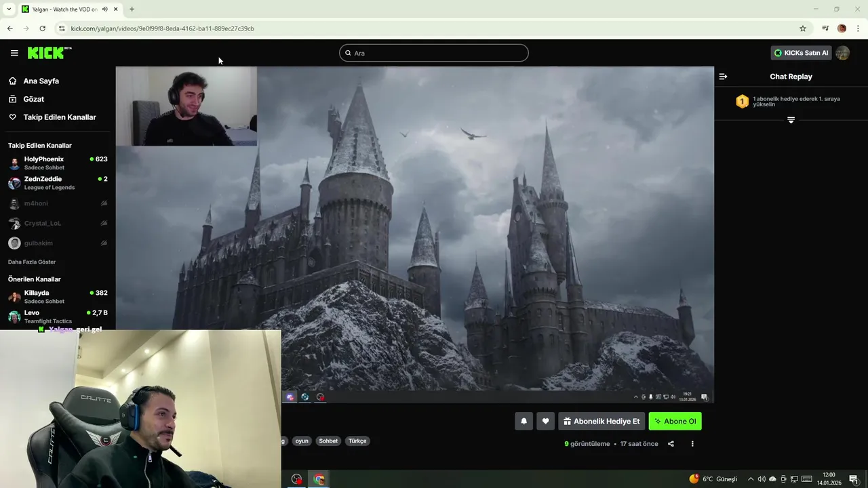Screen dimensions: 868x488
Task: Click Abonelik Hediye Et button
Action: pos(601,421)
